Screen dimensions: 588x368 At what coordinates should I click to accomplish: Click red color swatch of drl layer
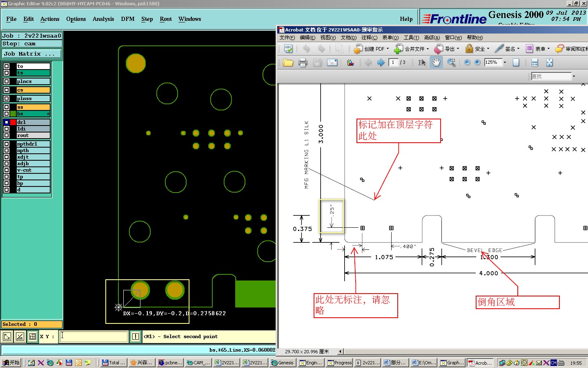[x=13, y=122]
